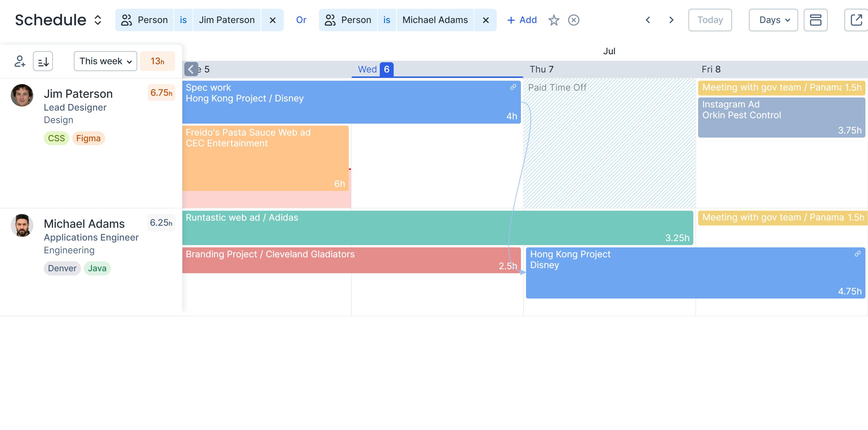Click the person icon in the Jim Paterson filter
Viewport: 868px width, 430px height.
point(126,20)
